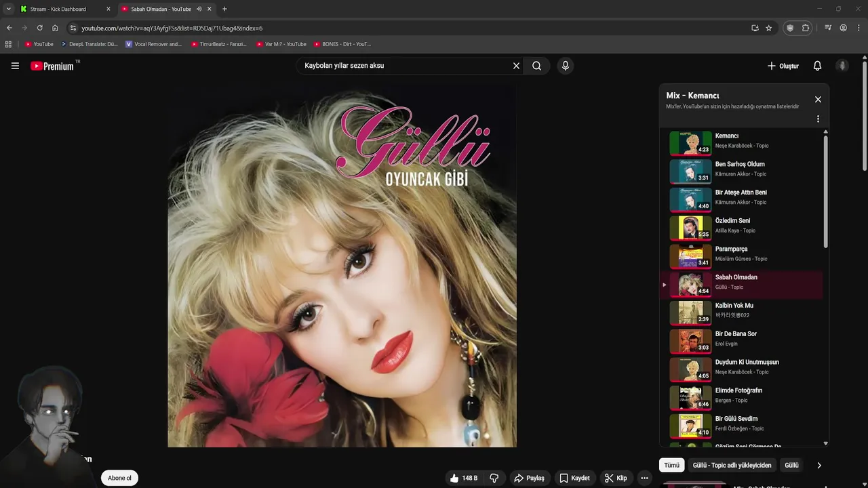Open the browser three-dot menu
The width and height of the screenshot is (868, 488).
[859, 28]
